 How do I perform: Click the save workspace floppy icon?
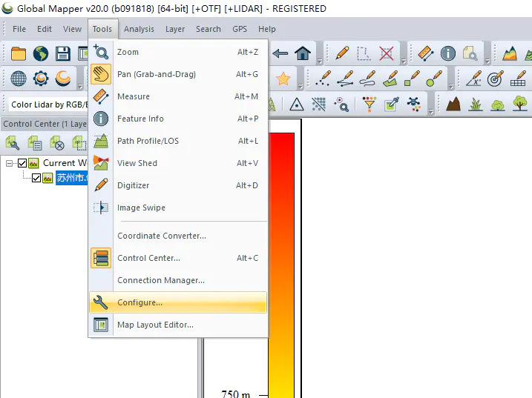[x=63, y=53]
